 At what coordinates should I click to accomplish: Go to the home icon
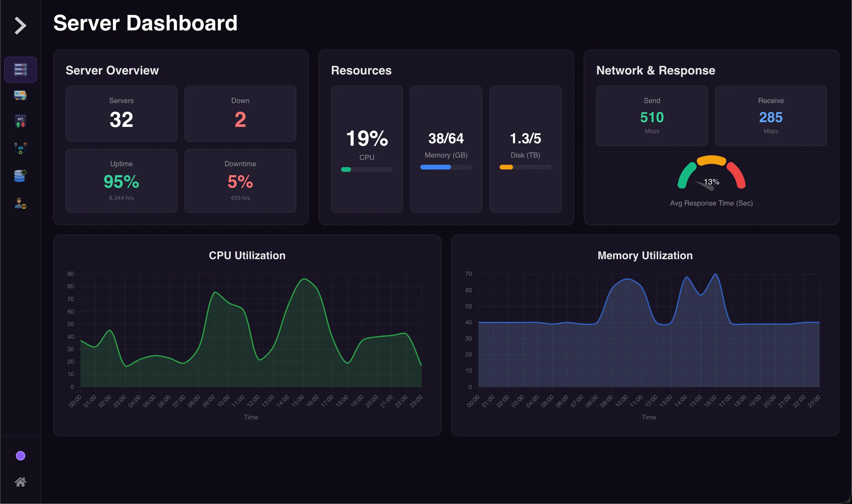20,482
